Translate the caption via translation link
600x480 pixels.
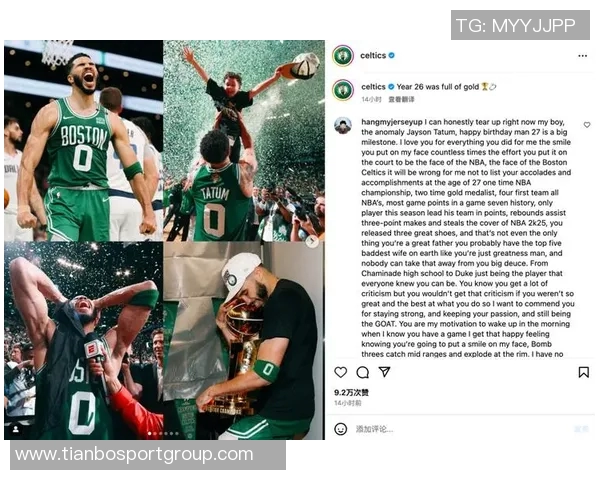click(x=401, y=100)
